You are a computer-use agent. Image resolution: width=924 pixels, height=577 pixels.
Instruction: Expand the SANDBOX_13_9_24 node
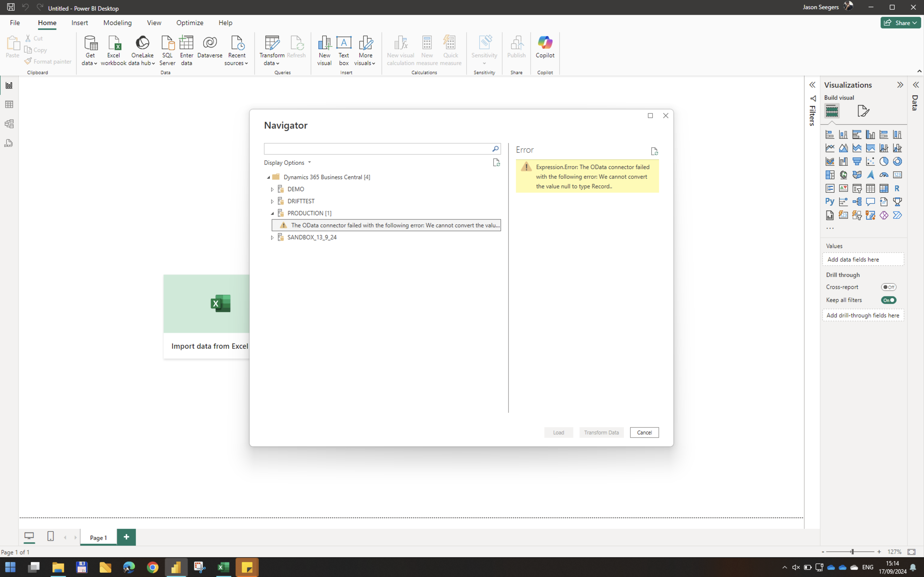(x=272, y=237)
